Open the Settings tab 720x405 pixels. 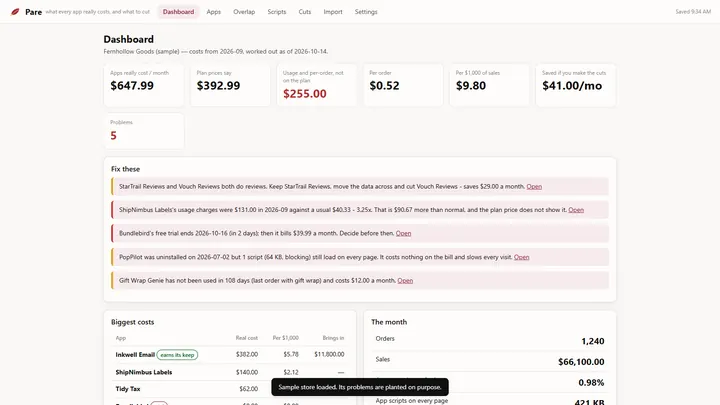[366, 12]
